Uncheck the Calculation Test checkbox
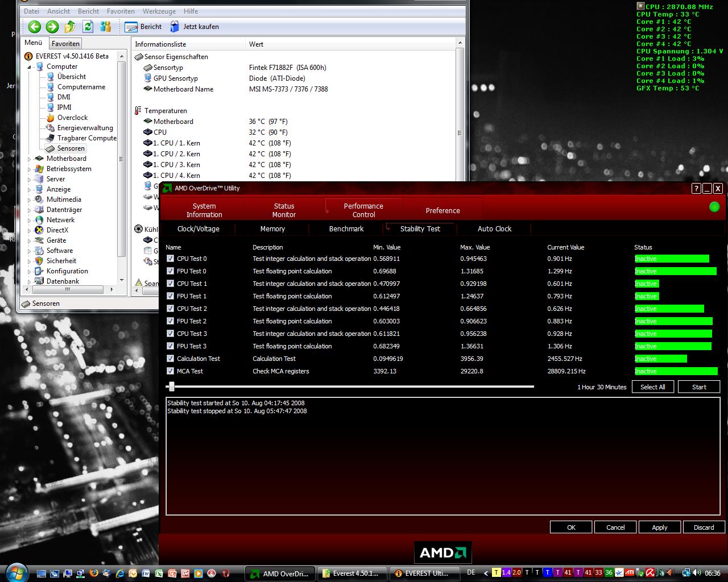 [170, 359]
